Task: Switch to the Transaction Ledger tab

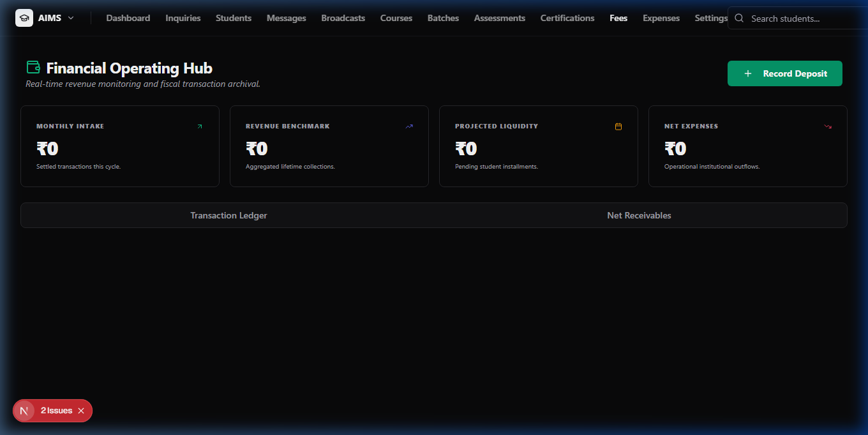Action: 228,215
